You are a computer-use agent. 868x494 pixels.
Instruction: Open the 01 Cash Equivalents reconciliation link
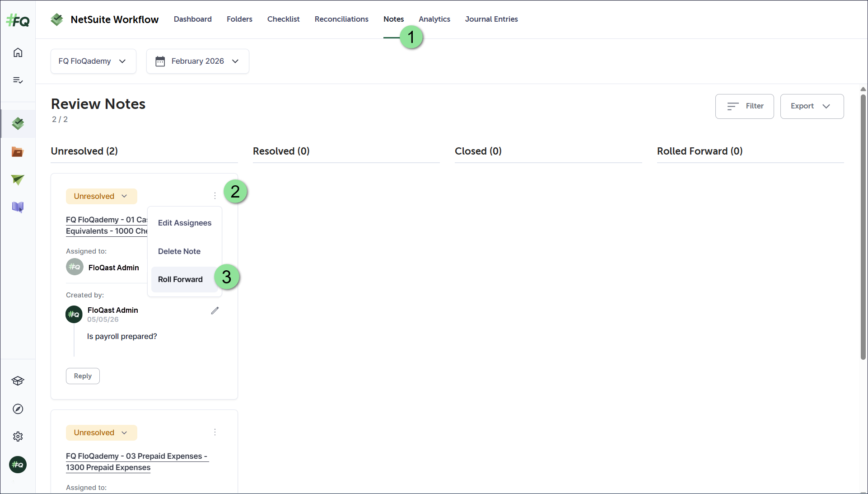point(107,225)
